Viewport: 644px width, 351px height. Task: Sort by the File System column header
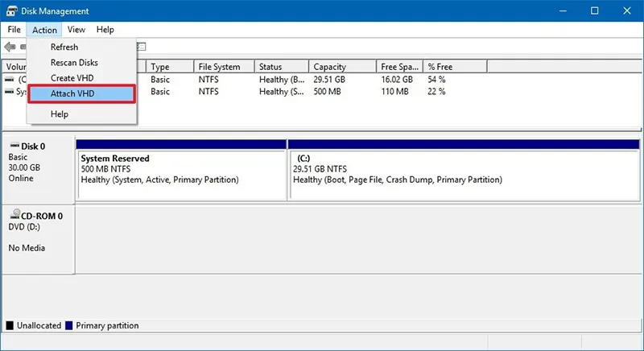tap(225, 67)
